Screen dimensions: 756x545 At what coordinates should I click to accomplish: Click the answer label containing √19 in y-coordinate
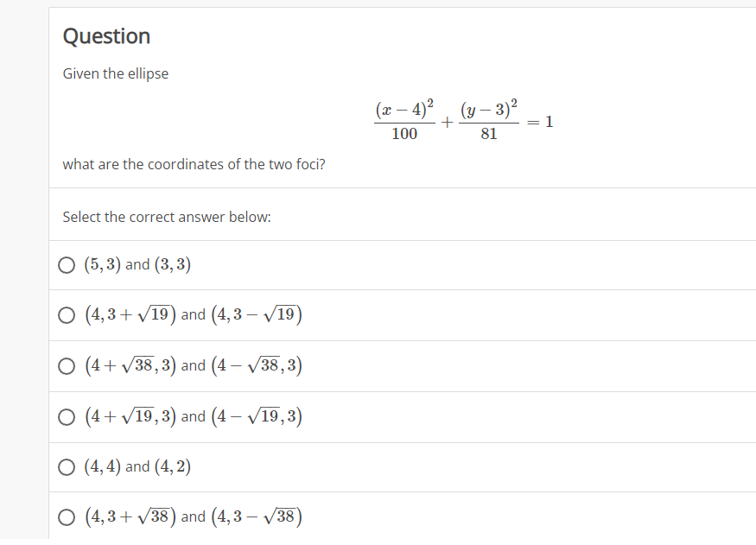(194, 314)
